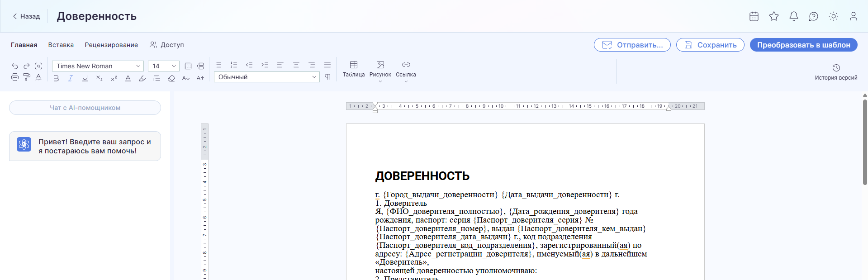Image resolution: width=868 pixels, height=280 pixels.
Task: Toggle italic formatting
Action: click(71, 78)
